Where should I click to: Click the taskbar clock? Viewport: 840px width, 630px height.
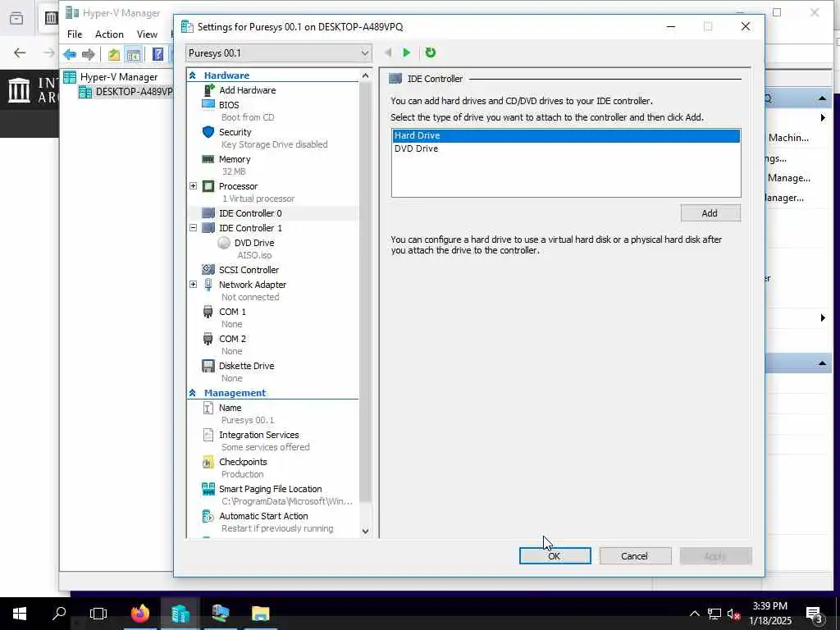tap(769, 614)
